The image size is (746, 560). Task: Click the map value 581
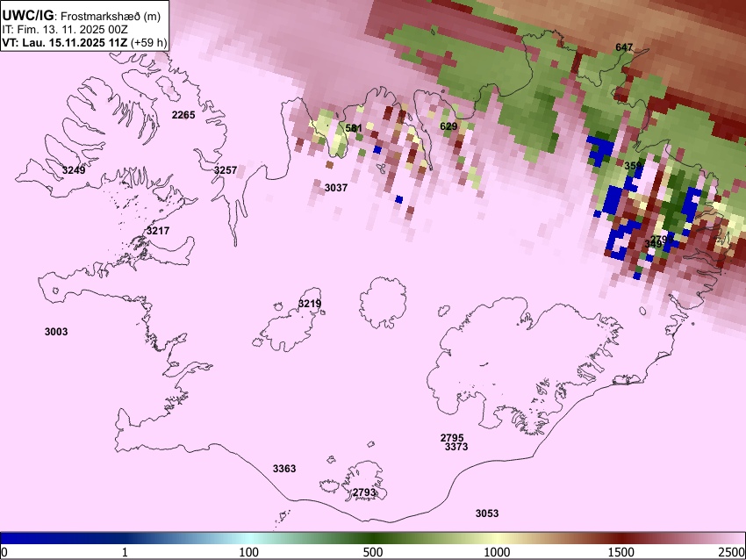[354, 128]
